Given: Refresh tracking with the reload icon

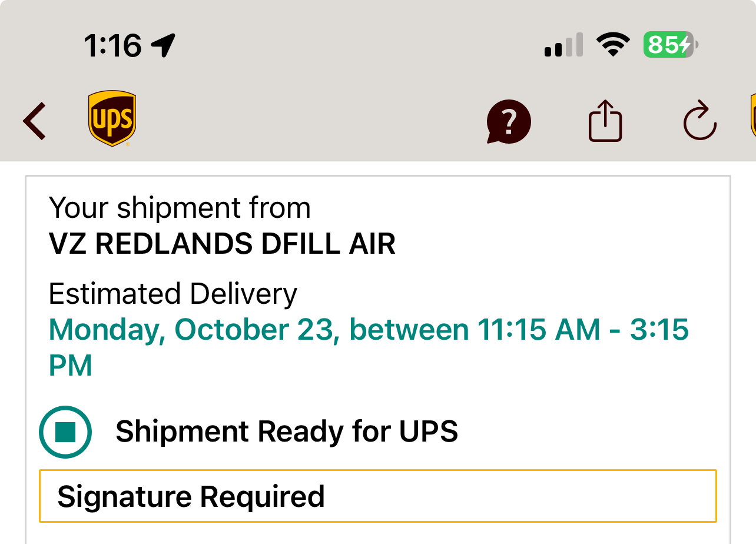Looking at the screenshot, I should click(699, 121).
